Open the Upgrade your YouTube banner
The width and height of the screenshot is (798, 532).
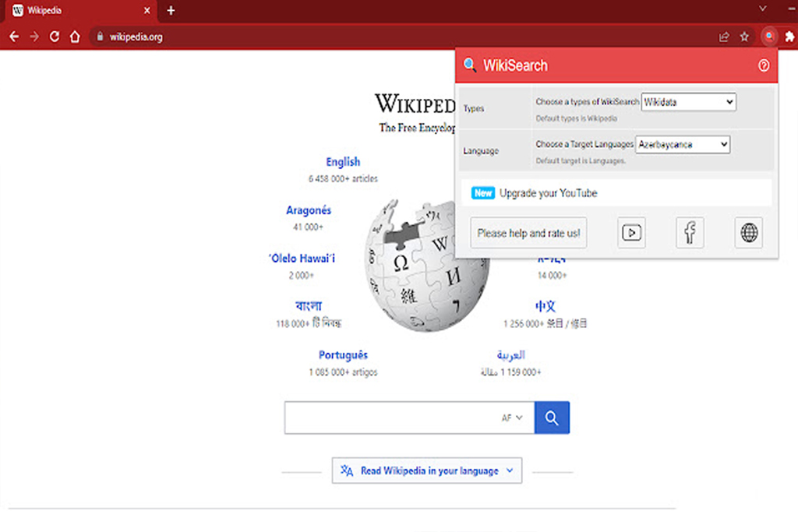tap(616, 192)
